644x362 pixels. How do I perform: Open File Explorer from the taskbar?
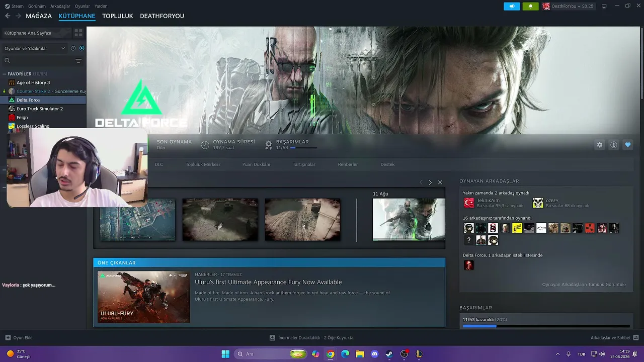click(360, 354)
